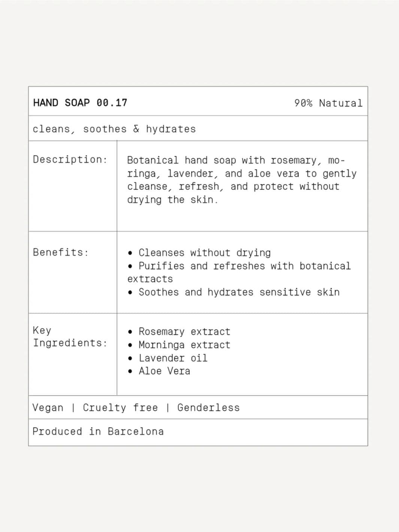Screen dimensions: 399x532
Task: Click the phrase "drying the skin." in description
Action: [x=172, y=200]
